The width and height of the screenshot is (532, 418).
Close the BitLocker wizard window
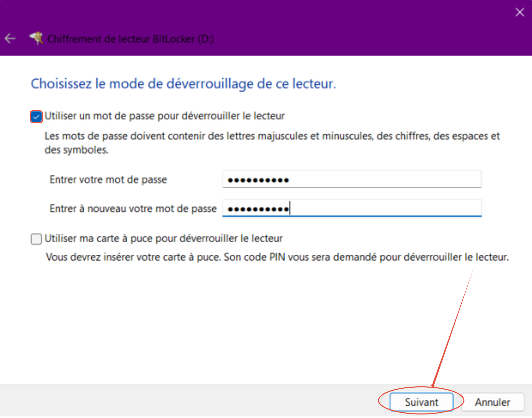(519, 12)
